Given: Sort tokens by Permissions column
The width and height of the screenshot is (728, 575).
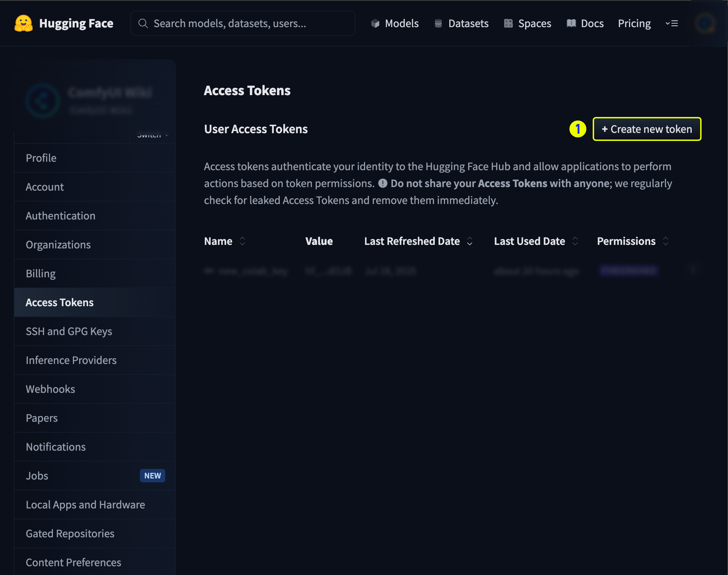Looking at the screenshot, I should pos(665,241).
